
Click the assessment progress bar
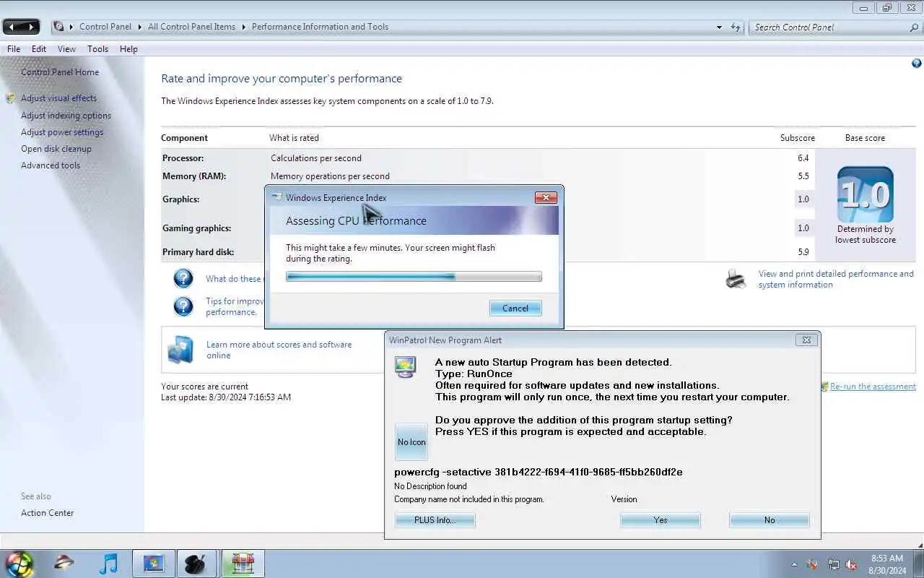[x=414, y=277]
